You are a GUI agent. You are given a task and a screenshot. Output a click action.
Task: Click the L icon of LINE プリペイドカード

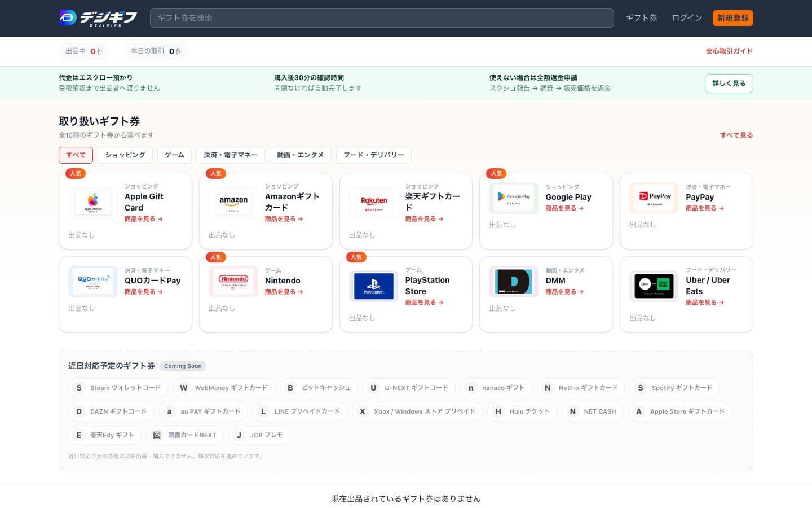(x=263, y=411)
